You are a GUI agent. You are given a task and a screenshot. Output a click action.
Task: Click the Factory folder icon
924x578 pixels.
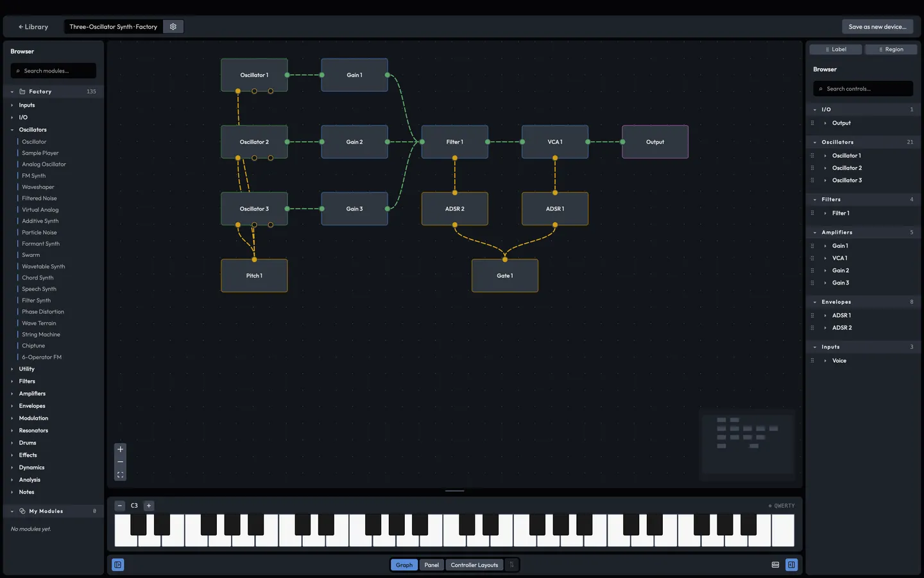pyautogui.click(x=22, y=92)
